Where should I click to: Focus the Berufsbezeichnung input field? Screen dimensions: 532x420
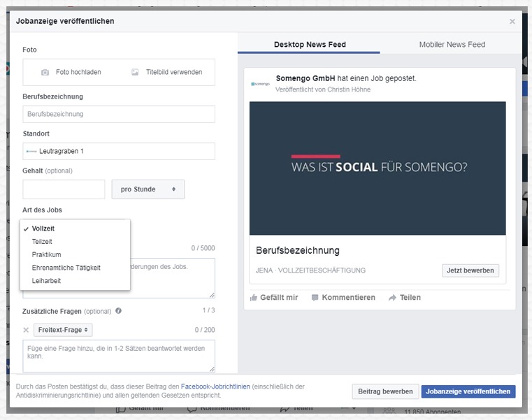(x=119, y=114)
